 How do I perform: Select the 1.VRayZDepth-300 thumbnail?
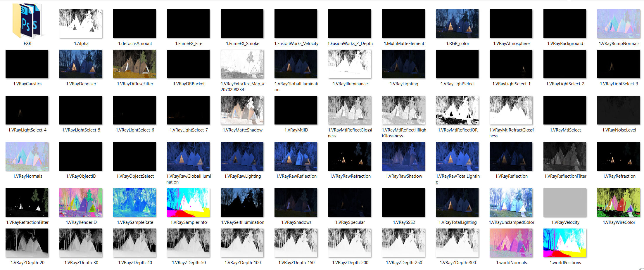pos(457,243)
